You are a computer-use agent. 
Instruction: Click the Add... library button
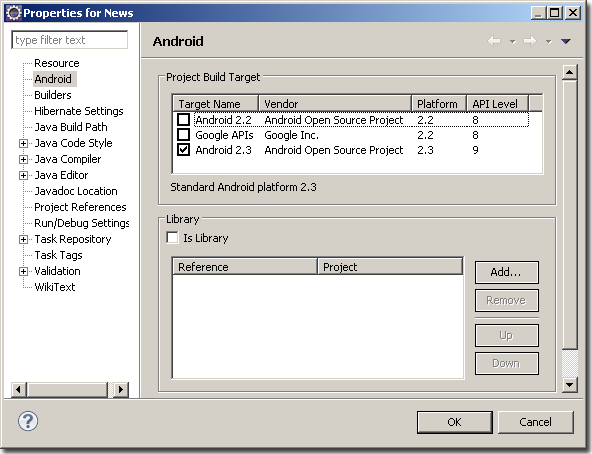(x=506, y=272)
